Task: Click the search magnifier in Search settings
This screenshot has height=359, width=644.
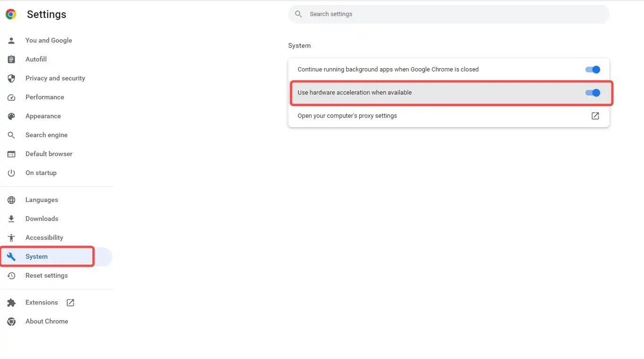Action: point(298,14)
